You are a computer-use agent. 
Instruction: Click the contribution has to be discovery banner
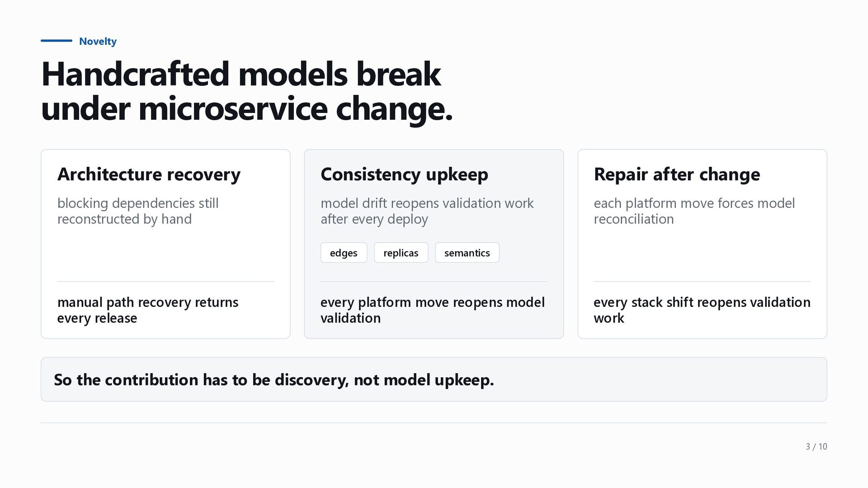pyautogui.click(x=434, y=380)
